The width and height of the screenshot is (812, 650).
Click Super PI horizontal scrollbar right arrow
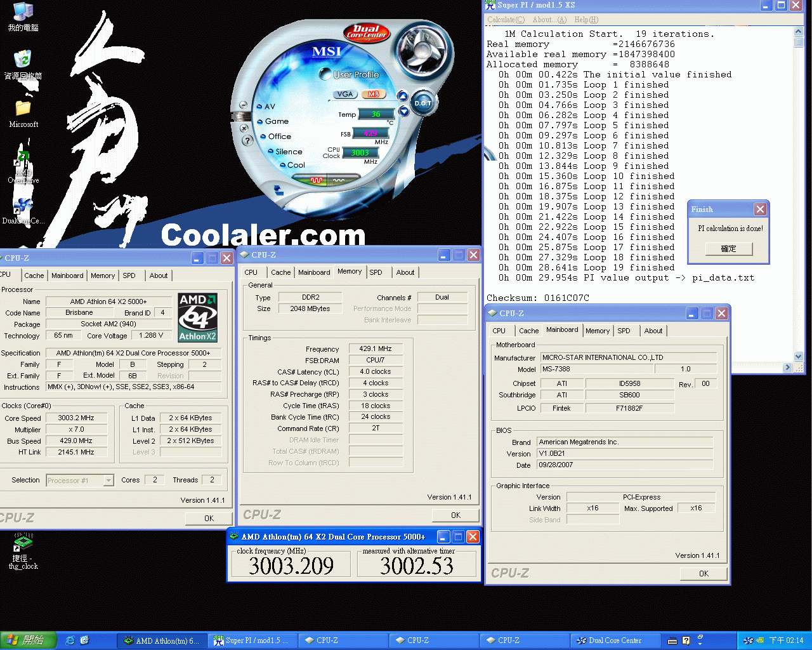(x=788, y=367)
